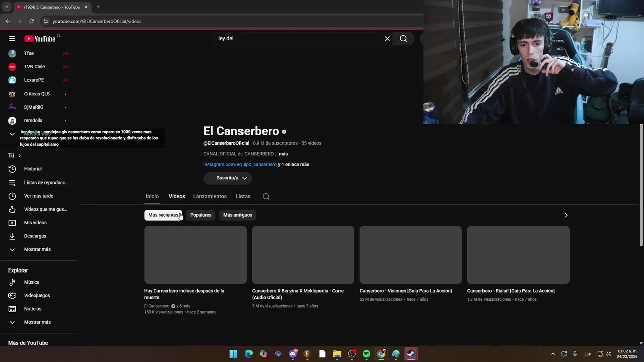644x362 pixels.
Task: Open the YouTube hamburger guide menu
Action: pos(12,39)
